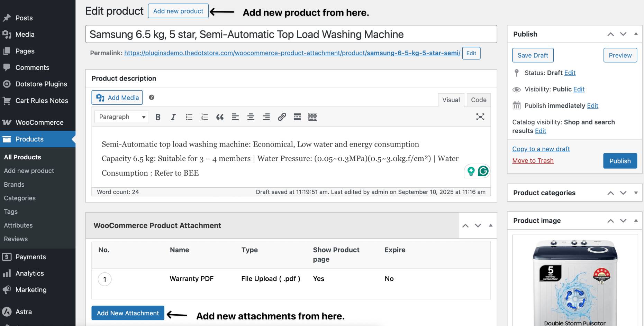Viewport: 644px width, 326px height.
Task: Open Brands submenu
Action: coord(14,185)
